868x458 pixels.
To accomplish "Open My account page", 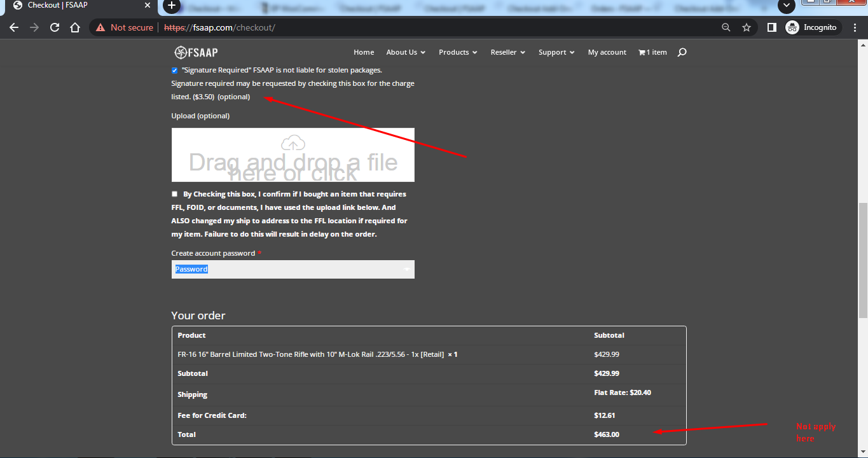I will 607,52.
